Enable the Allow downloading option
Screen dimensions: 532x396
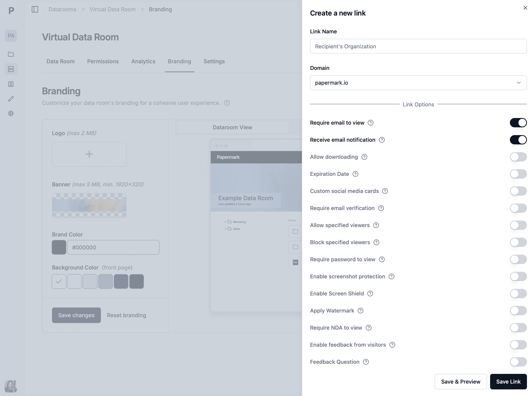point(518,157)
